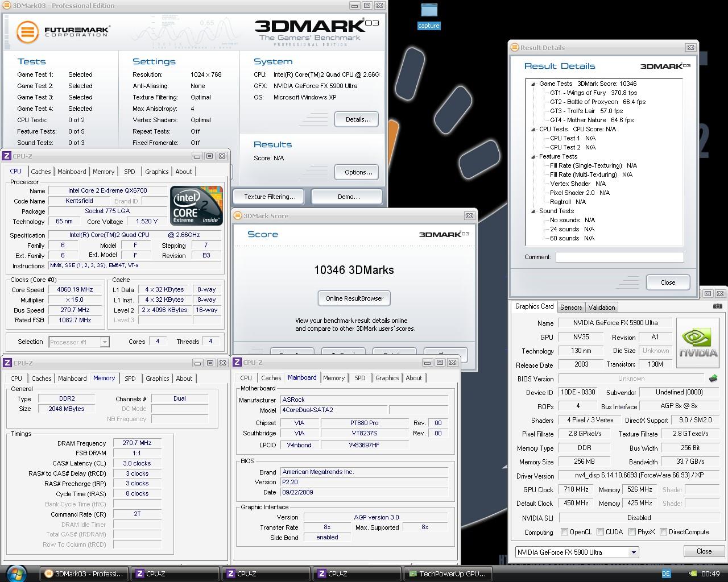Screen dimensions: 728x582
Task: Click the Comment input field
Action: [619, 257]
